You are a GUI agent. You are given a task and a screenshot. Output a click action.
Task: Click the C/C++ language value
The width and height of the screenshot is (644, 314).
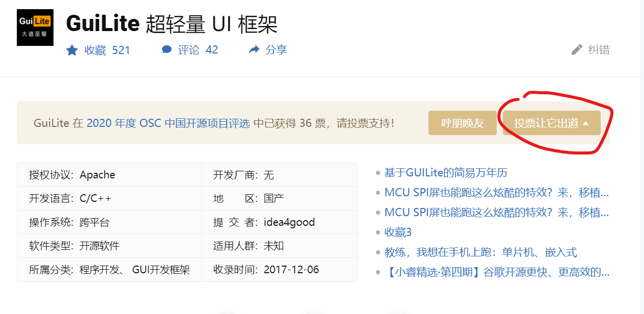(95, 198)
